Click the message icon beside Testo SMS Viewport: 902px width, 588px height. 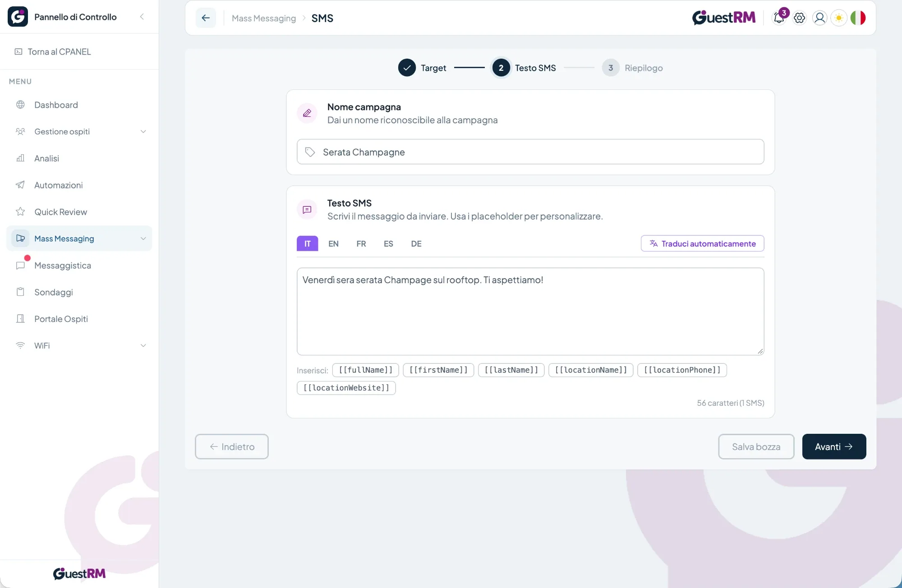pyautogui.click(x=307, y=210)
